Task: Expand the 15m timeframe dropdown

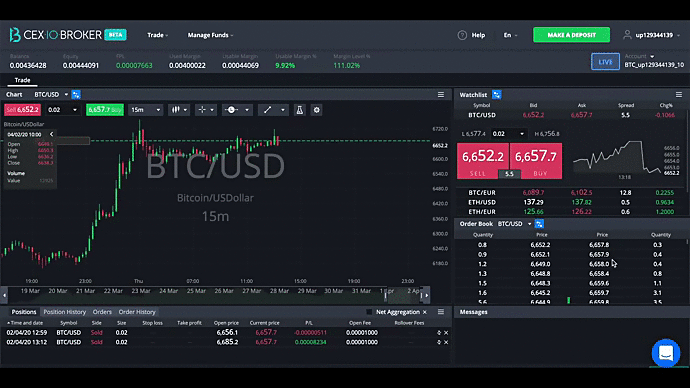Action: (146, 110)
